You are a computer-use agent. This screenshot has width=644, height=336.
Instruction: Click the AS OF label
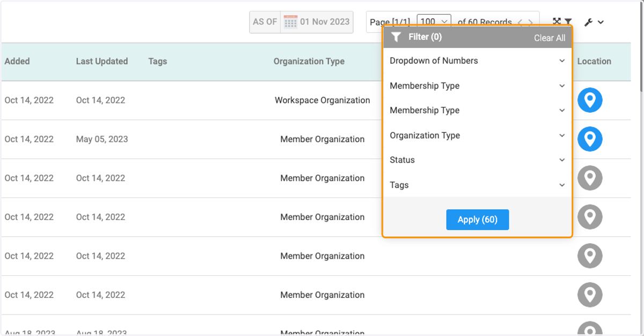[x=265, y=22]
